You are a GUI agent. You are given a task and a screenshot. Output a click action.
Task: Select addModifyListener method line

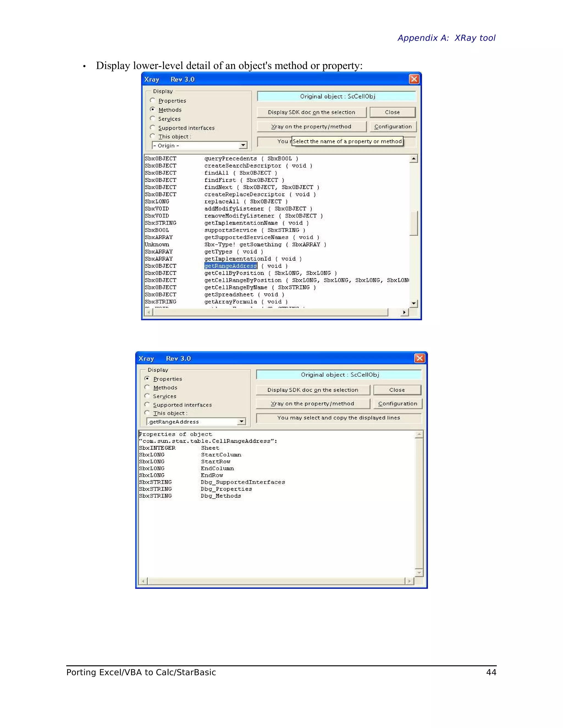tap(228, 209)
